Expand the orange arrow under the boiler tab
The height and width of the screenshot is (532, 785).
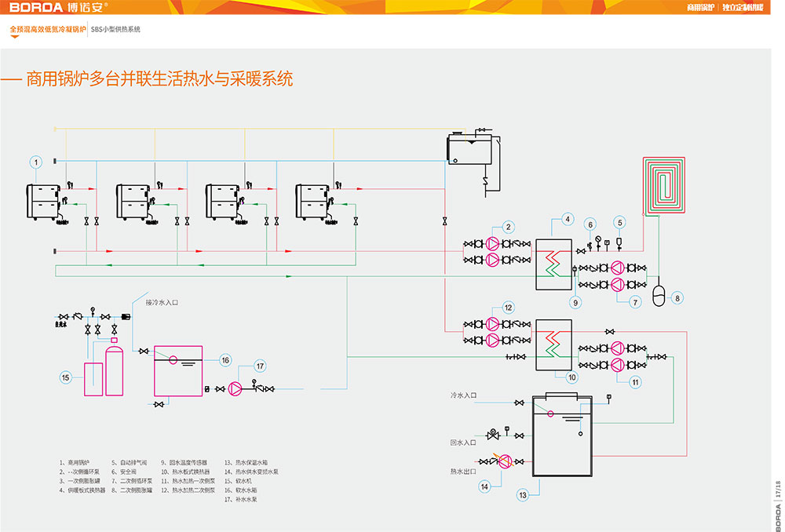14,37
